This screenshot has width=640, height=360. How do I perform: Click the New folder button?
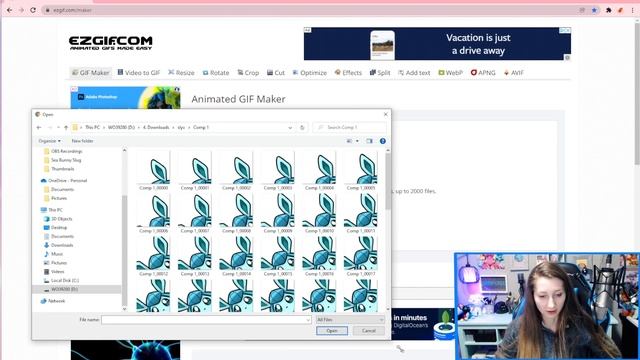point(82,141)
